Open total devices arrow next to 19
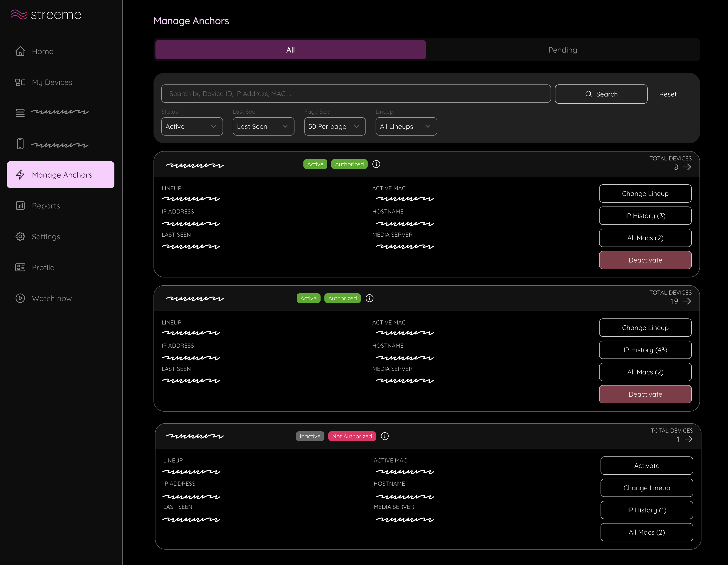 tap(687, 302)
